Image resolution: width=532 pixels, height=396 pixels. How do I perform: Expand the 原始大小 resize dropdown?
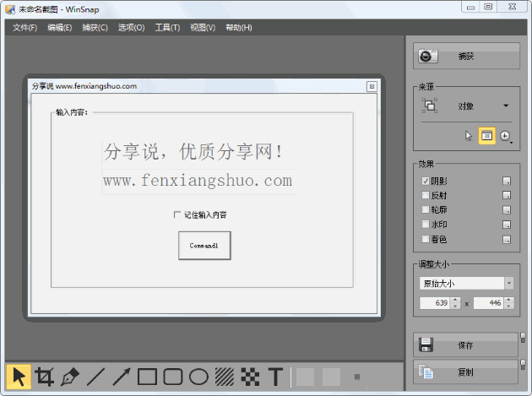click(x=508, y=283)
